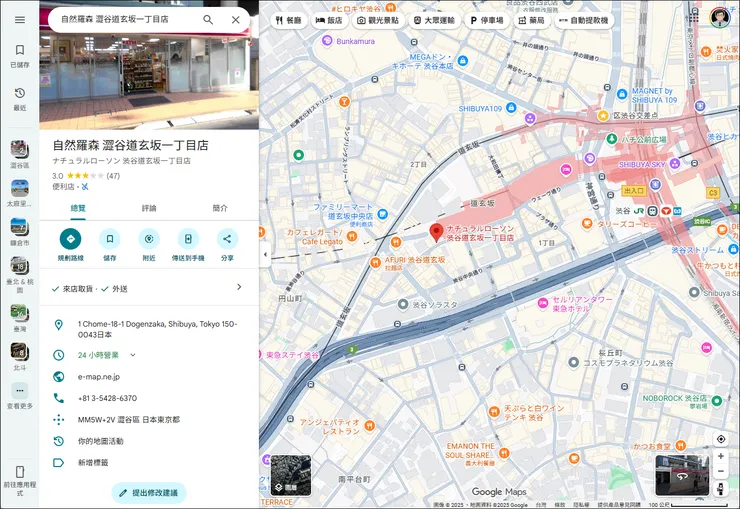Open the 鎌倉市 recent thumbnail in sidebar
The width and height of the screenshot is (740, 509).
(20, 227)
